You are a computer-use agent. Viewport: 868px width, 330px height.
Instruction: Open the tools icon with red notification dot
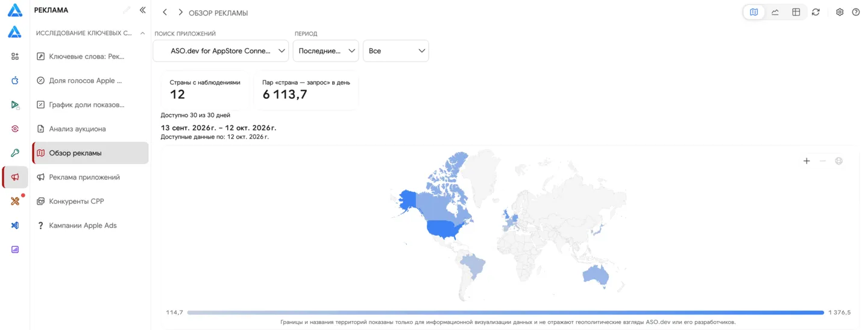click(x=15, y=201)
